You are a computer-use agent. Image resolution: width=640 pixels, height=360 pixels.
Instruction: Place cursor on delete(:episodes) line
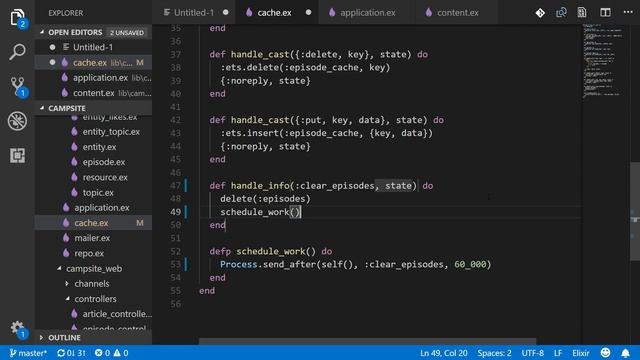(x=265, y=199)
